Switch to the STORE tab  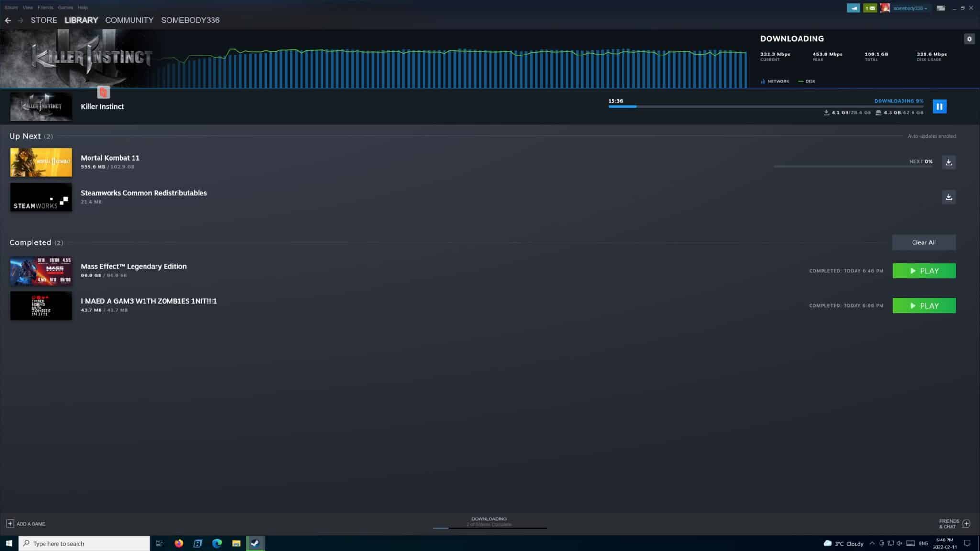(x=44, y=20)
